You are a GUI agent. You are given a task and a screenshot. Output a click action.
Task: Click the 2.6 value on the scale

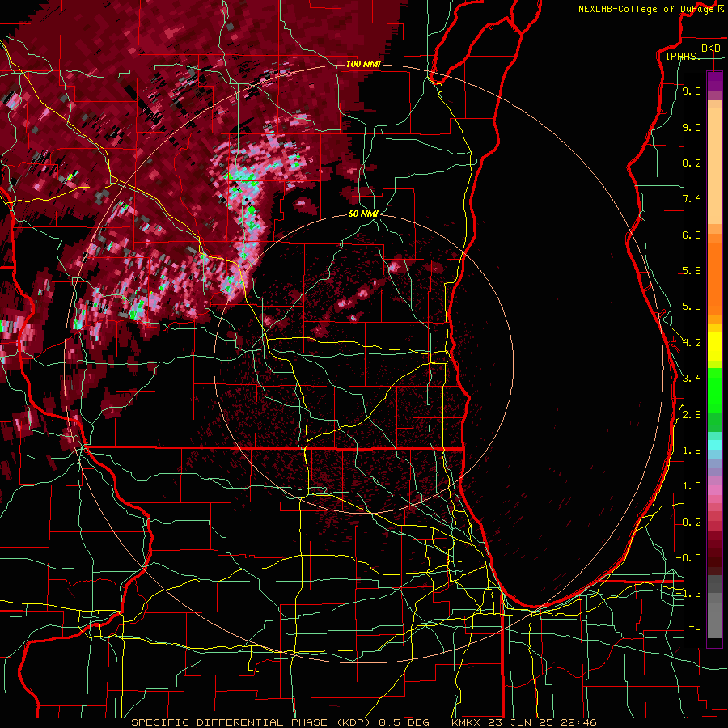pos(692,415)
